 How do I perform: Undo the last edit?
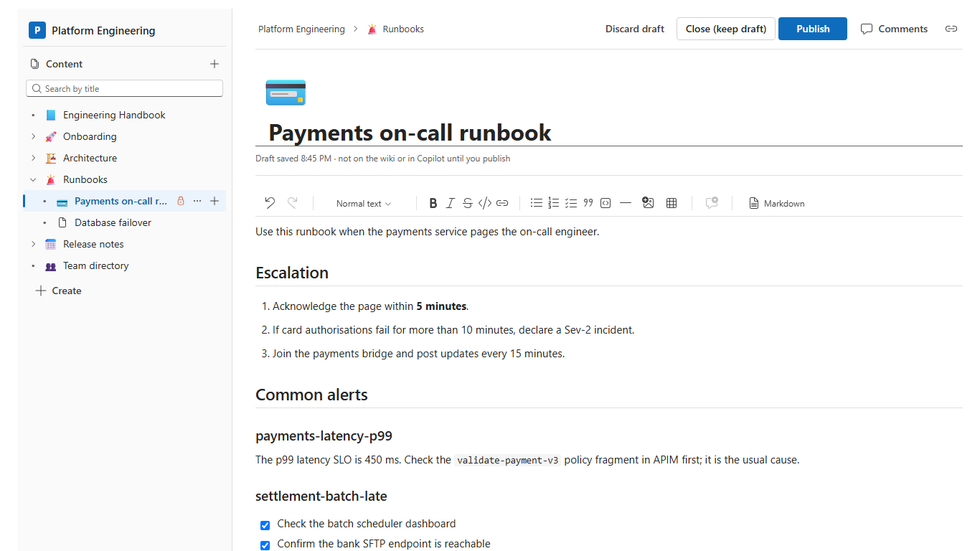[270, 203]
